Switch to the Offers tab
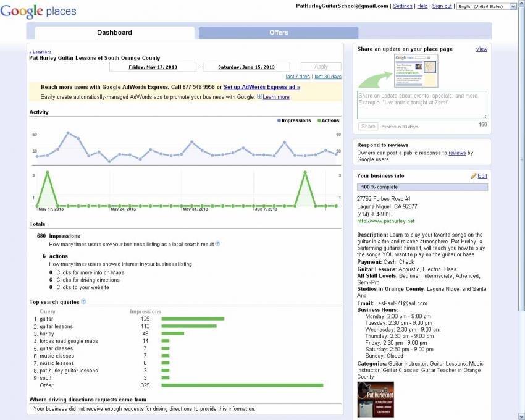 coord(279,33)
